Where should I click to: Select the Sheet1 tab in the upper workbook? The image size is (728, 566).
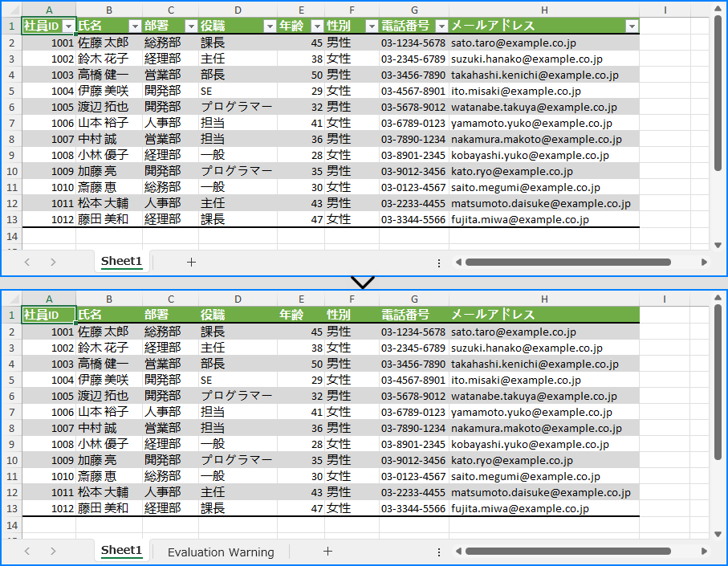point(121,262)
